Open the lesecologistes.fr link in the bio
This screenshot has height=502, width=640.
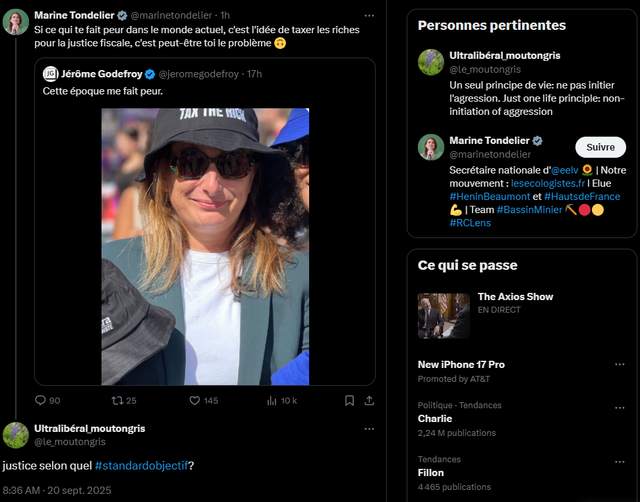pos(546,183)
